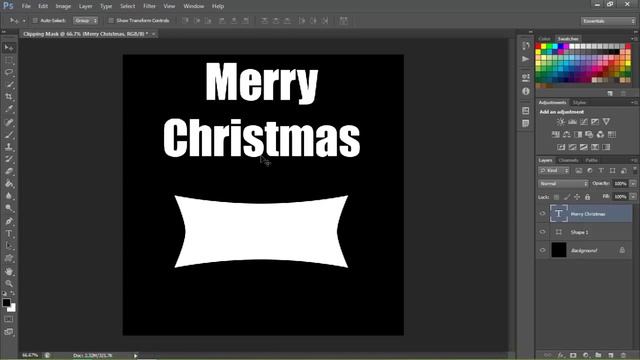Hide the Merry Christmas layer
640x360 pixels.
pos(542,213)
